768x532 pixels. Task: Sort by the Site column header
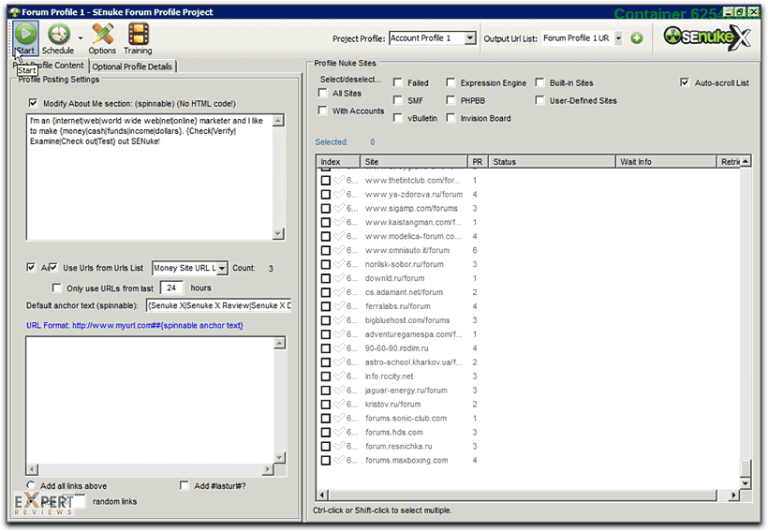[x=414, y=162]
